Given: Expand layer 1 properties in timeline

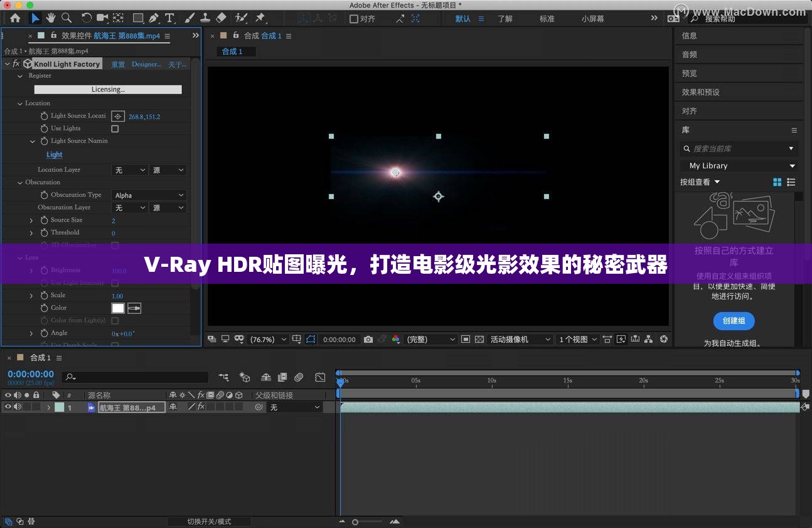Looking at the screenshot, I should click(49, 407).
